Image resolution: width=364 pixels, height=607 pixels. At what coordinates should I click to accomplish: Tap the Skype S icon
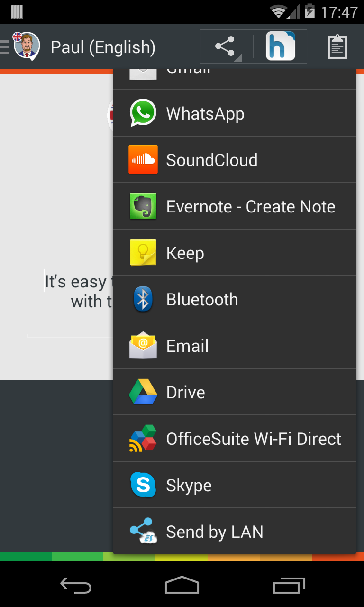[143, 485]
